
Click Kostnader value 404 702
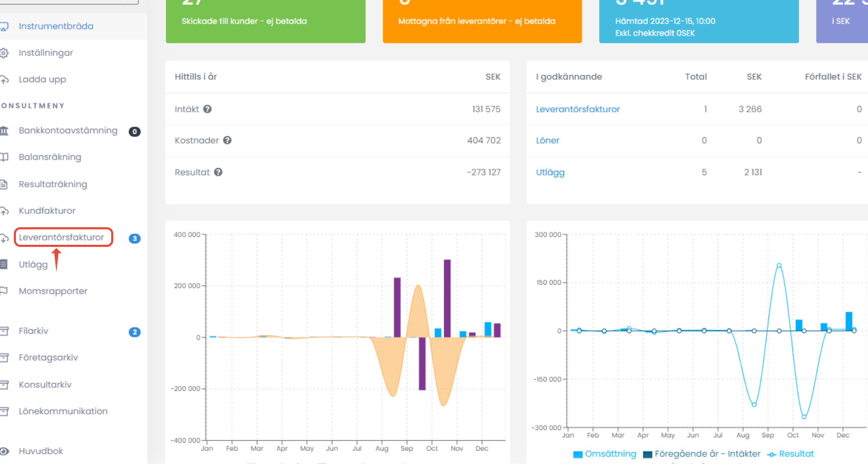click(484, 140)
